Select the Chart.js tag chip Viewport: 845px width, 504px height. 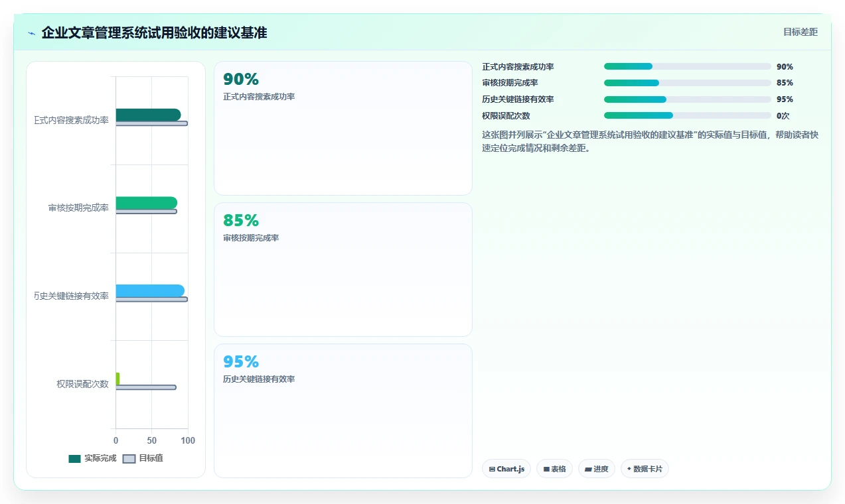506,469
